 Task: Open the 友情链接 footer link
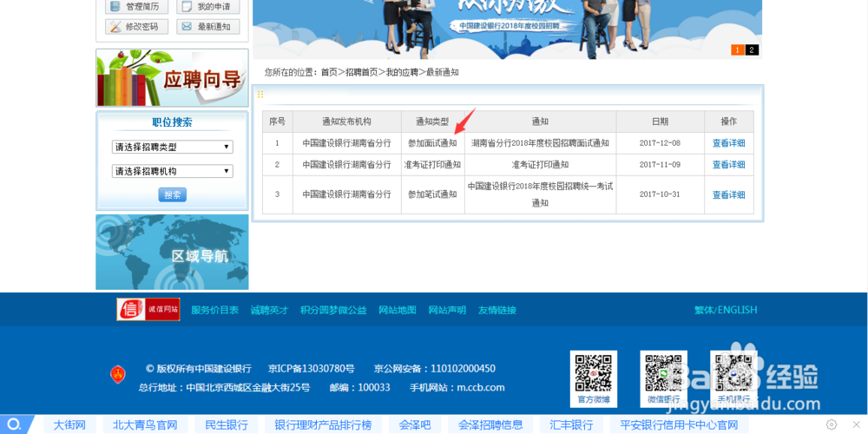coord(497,310)
